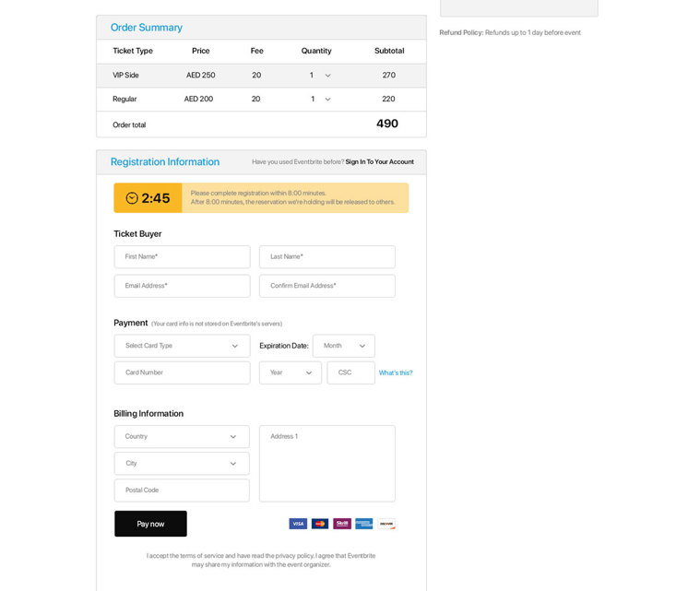Screen dimensions: 700x591
Task: Click the clock icon in timer
Action: pos(132,198)
